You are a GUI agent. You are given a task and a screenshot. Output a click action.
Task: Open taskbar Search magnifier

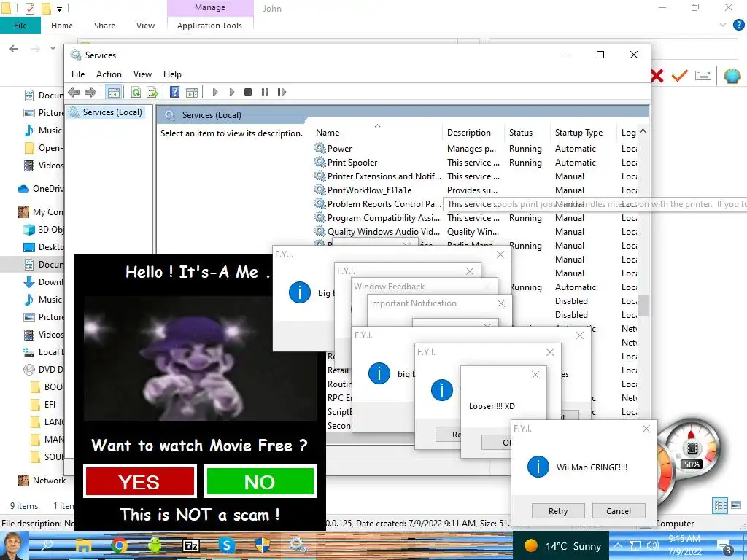point(47,545)
